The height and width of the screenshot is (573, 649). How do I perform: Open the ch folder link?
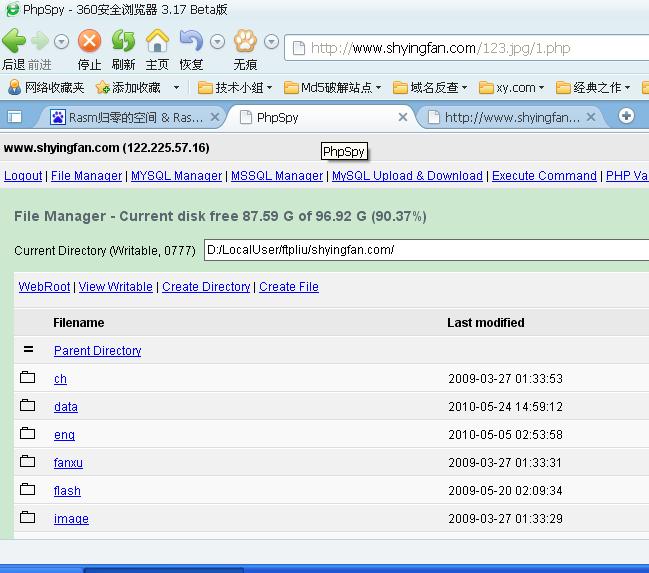(x=60, y=379)
